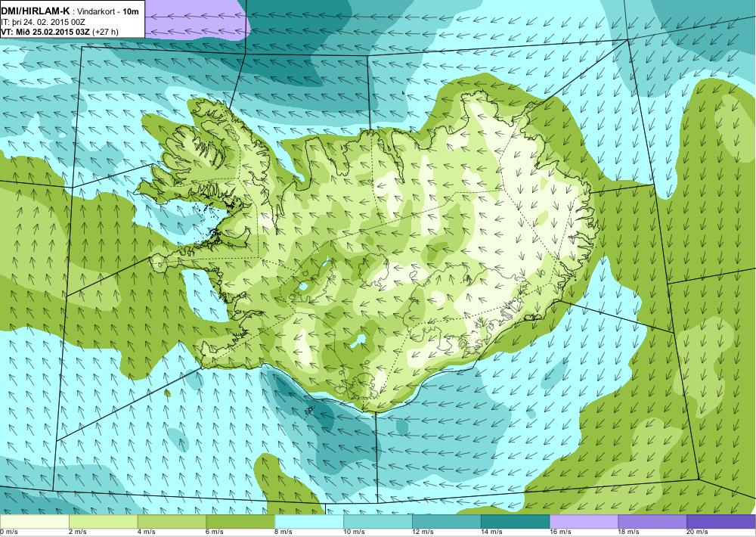This screenshot has height=537, width=756.
Task: Click the "VT: Mið 25.02.2015 03Z" valid time
Action: click(45, 32)
